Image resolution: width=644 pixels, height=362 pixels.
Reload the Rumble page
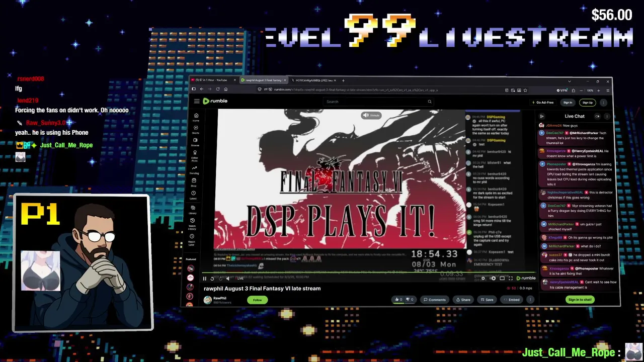coord(218,89)
